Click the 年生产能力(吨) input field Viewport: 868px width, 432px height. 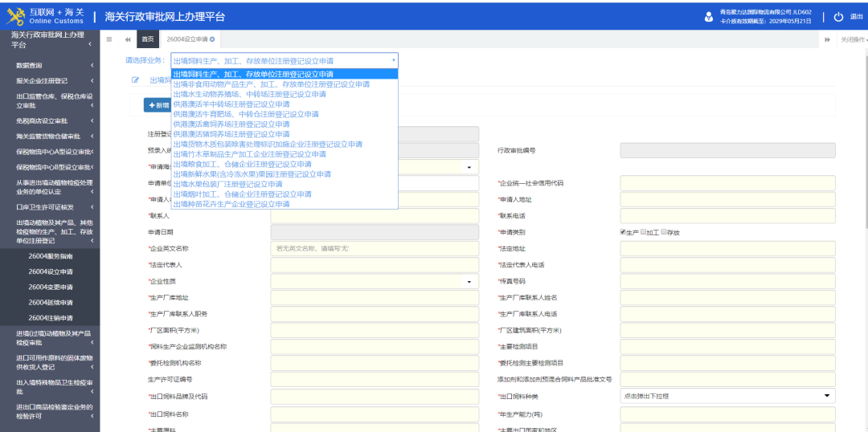[727, 414]
